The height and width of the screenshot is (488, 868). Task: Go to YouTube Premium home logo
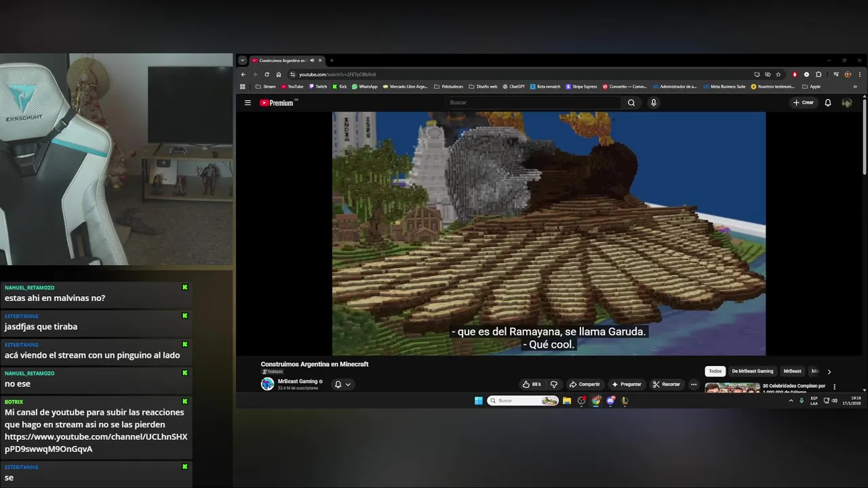click(277, 103)
